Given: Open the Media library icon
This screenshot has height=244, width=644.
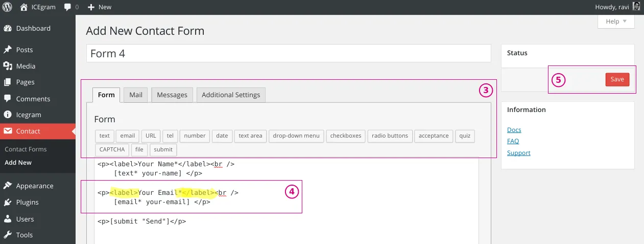Looking at the screenshot, I should coord(8,66).
